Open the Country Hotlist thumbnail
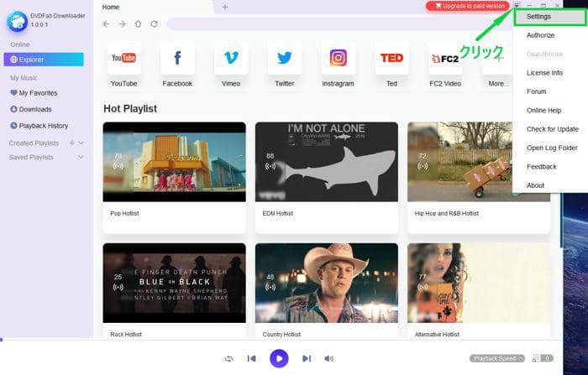The height and width of the screenshot is (375, 588). pos(327,283)
